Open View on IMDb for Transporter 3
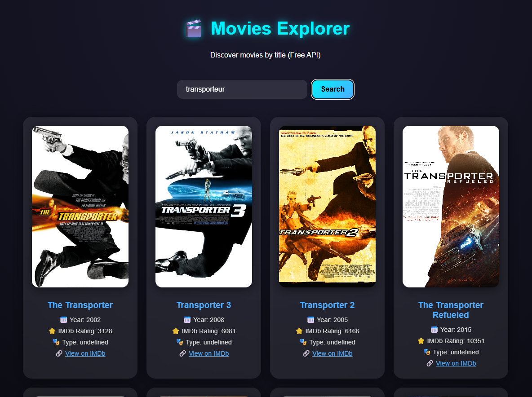Viewport: 532px width, 397px height. coord(208,353)
